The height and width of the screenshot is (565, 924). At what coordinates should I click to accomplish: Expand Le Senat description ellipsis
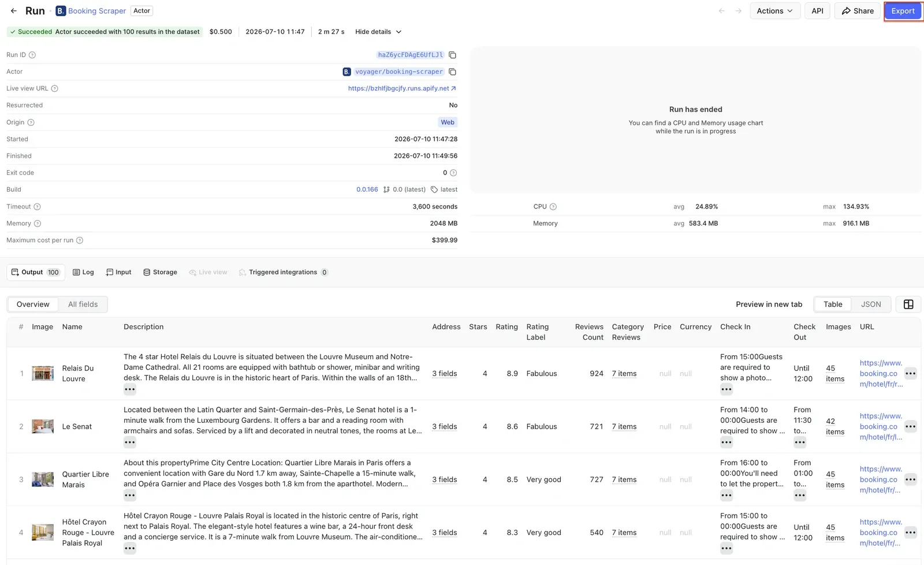coord(130,443)
